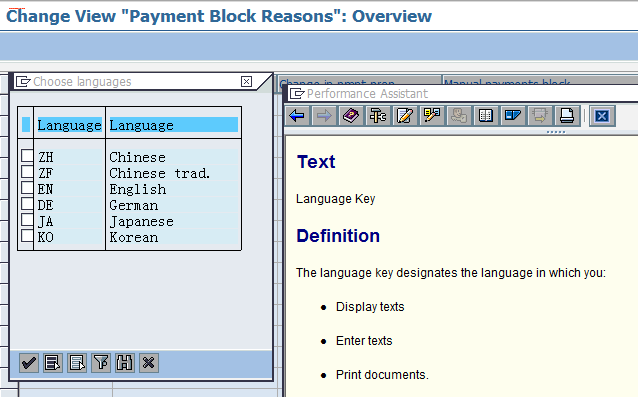Open the filter funnel icon in Choose languages

[x=101, y=362]
